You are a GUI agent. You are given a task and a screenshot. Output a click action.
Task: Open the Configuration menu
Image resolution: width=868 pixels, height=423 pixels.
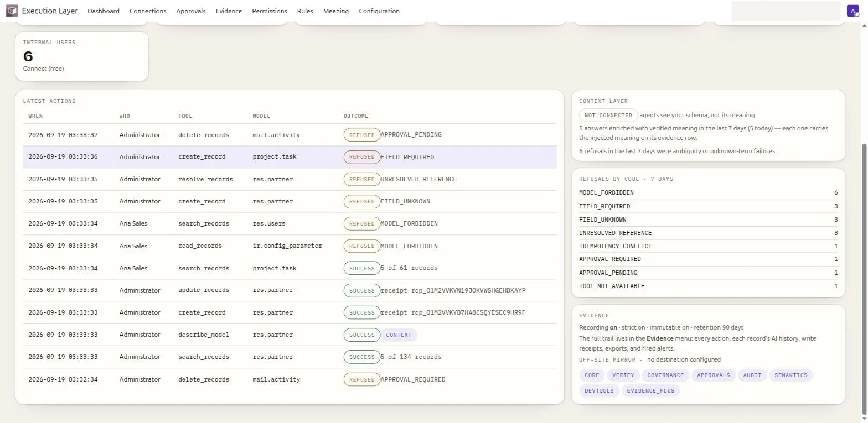tap(379, 11)
